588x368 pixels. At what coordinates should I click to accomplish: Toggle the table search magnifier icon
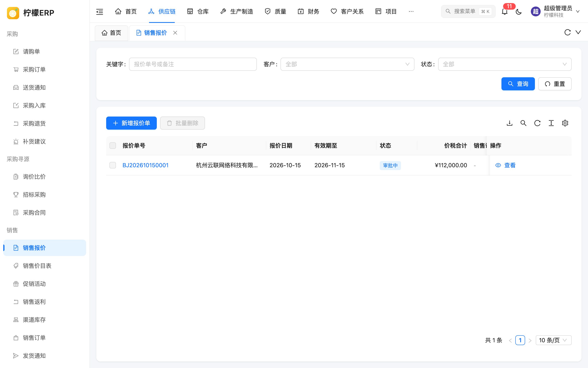coord(523,123)
